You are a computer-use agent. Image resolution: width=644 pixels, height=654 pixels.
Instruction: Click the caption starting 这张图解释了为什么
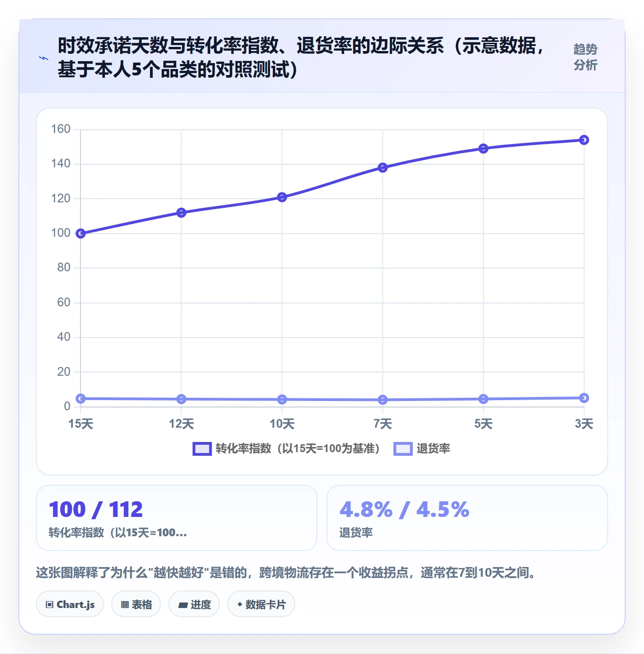click(x=286, y=573)
